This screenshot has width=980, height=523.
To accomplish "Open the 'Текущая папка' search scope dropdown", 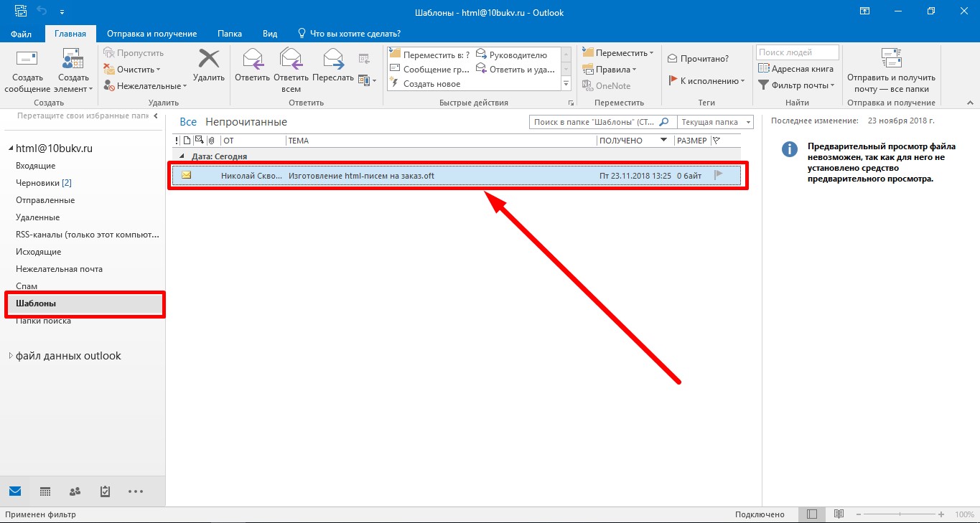I will coord(715,122).
